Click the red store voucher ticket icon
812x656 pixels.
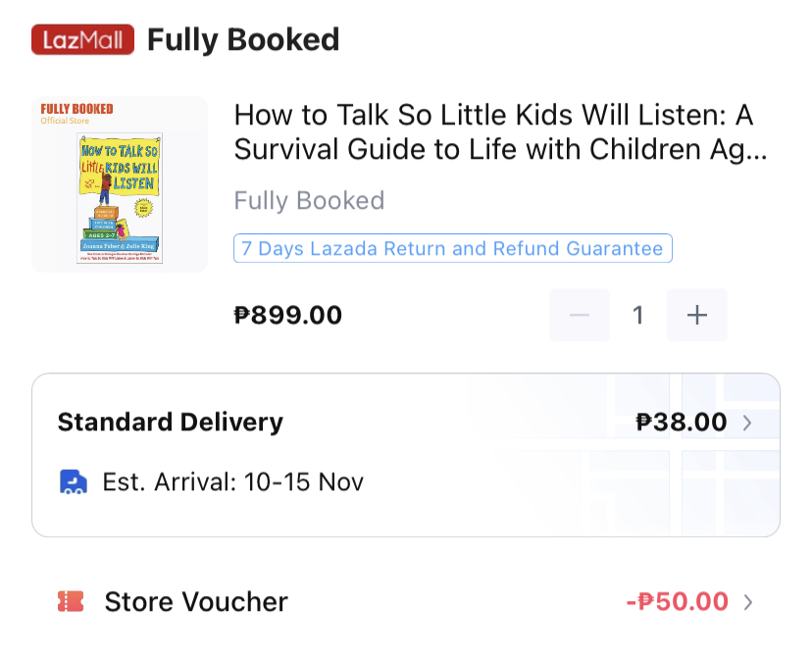pos(71,601)
